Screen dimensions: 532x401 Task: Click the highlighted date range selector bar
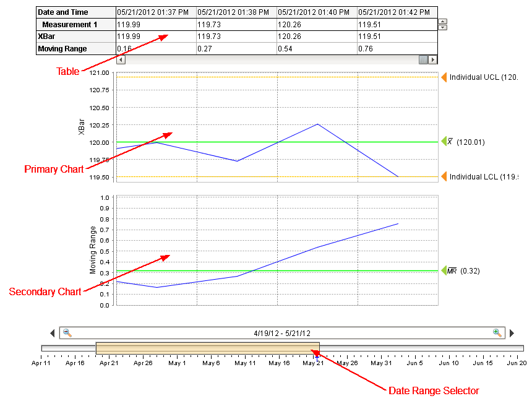click(207, 348)
